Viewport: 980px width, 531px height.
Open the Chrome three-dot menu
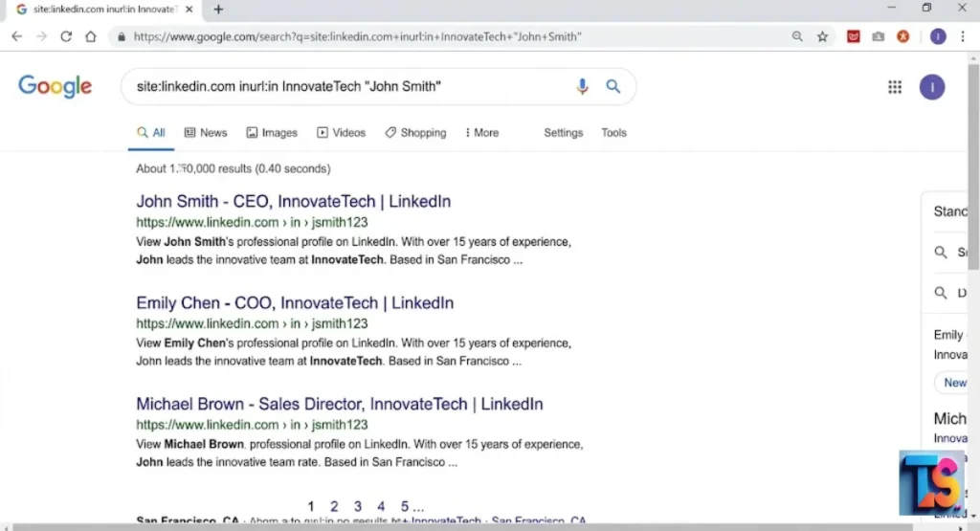[963, 36]
